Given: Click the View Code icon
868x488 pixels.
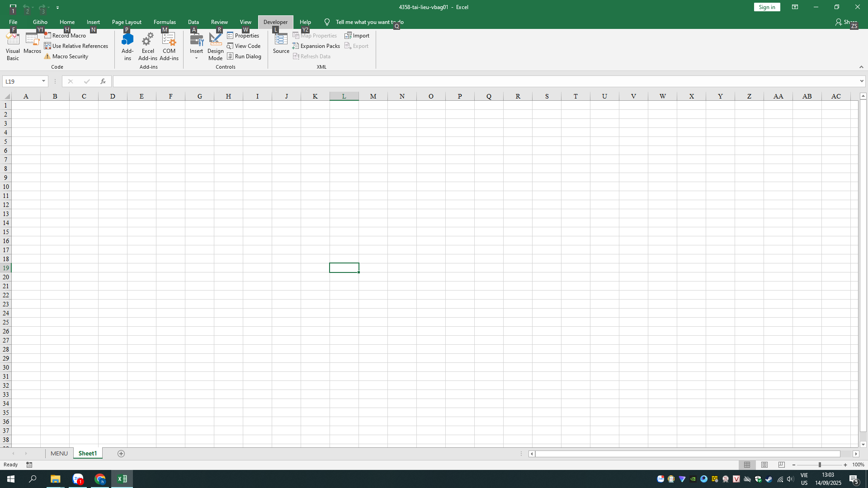Looking at the screenshot, I should tap(244, 46).
